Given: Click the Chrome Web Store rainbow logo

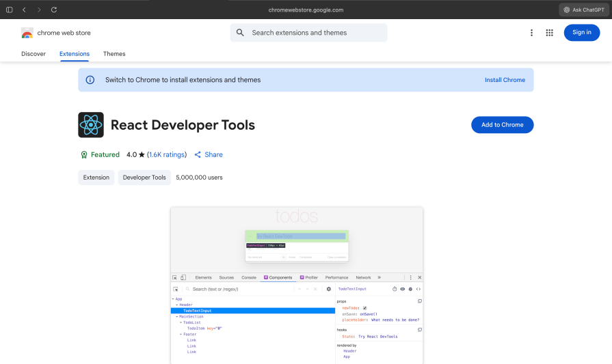Looking at the screenshot, I should click(27, 33).
